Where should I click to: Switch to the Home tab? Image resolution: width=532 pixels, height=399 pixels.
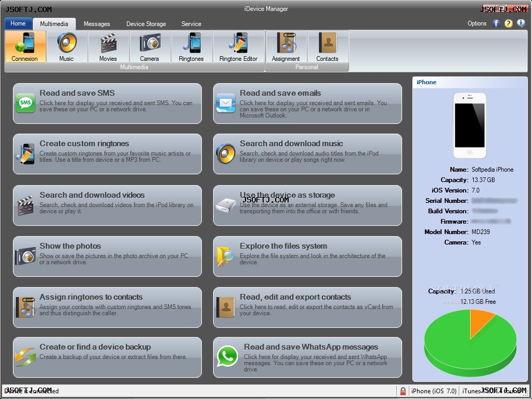18,23
